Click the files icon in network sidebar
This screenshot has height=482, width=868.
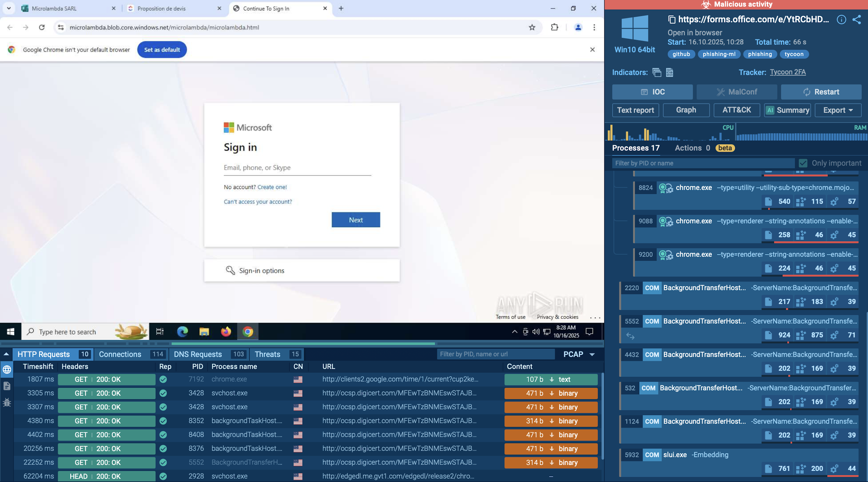(7, 386)
